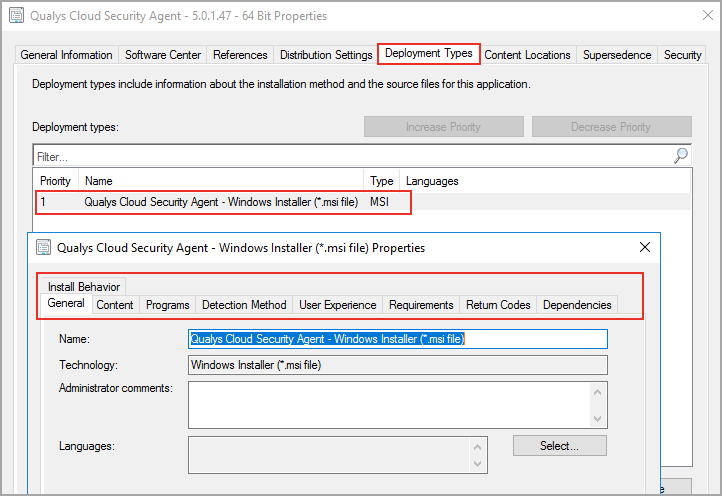Open the Return Codes tab

[498, 305]
